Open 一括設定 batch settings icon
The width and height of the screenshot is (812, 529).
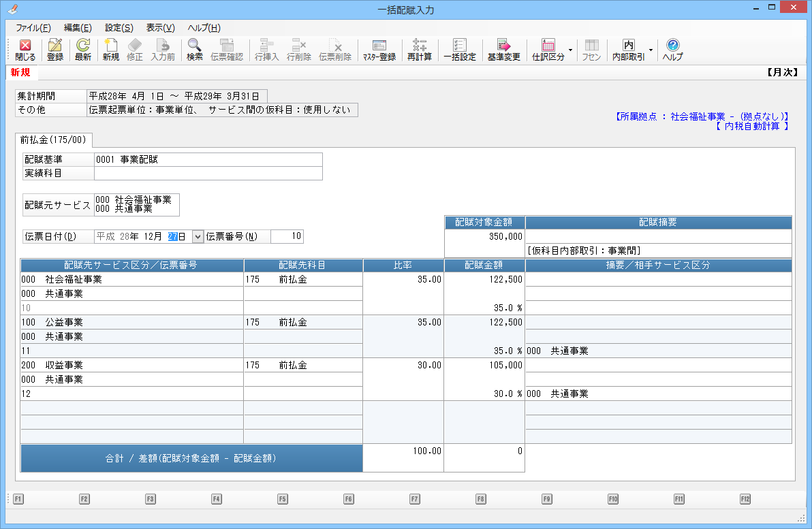coord(460,50)
